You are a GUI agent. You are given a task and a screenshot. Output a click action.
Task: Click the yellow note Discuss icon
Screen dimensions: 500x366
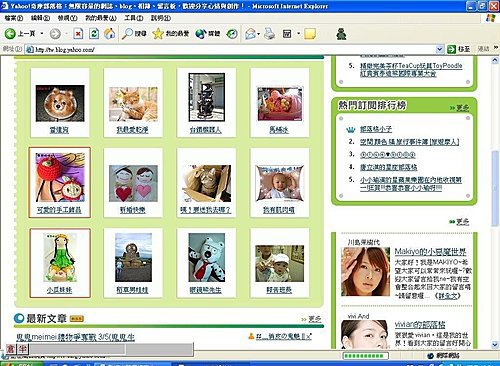(x=310, y=34)
